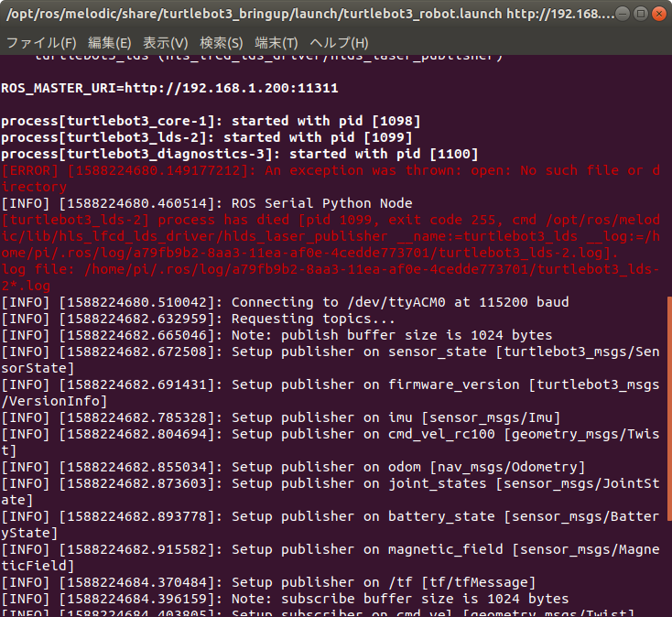
Task: Click the Setup publisher on odom line
Action: point(293,467)
